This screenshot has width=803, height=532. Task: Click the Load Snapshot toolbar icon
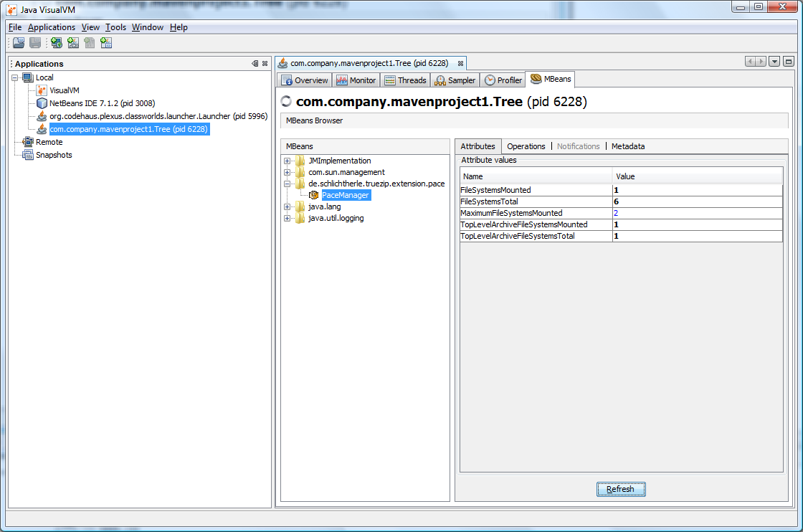point(19,43)
